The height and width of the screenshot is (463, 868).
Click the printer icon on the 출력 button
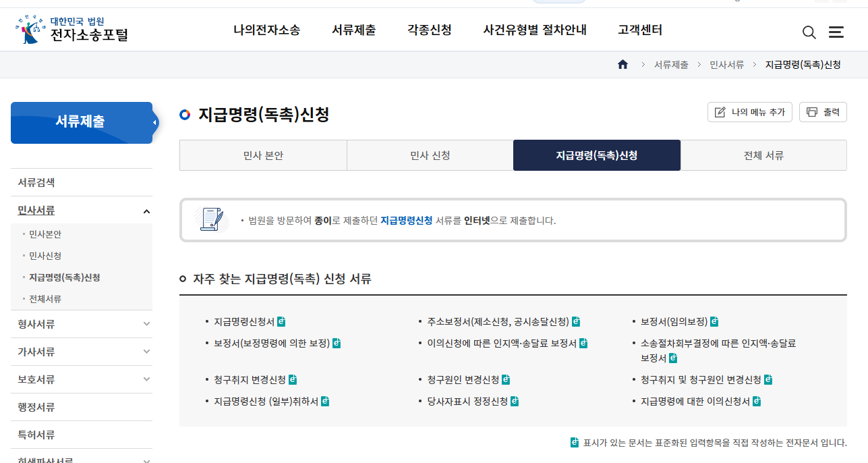[x=813, y=111]
